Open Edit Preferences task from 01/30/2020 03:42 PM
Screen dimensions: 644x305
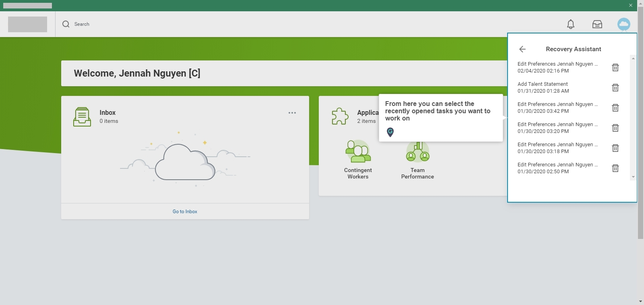[x=557, y=108]
